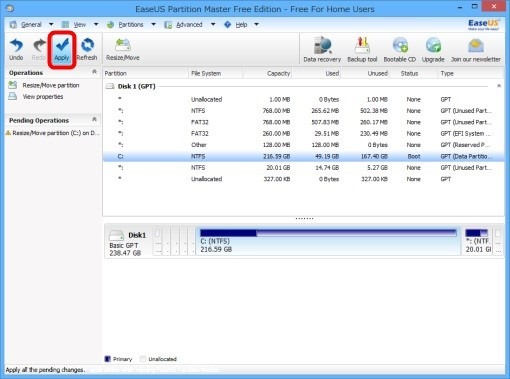Click the Refresh toolbar icon
Screen dimensions: 510x379
tap(87, 49)
